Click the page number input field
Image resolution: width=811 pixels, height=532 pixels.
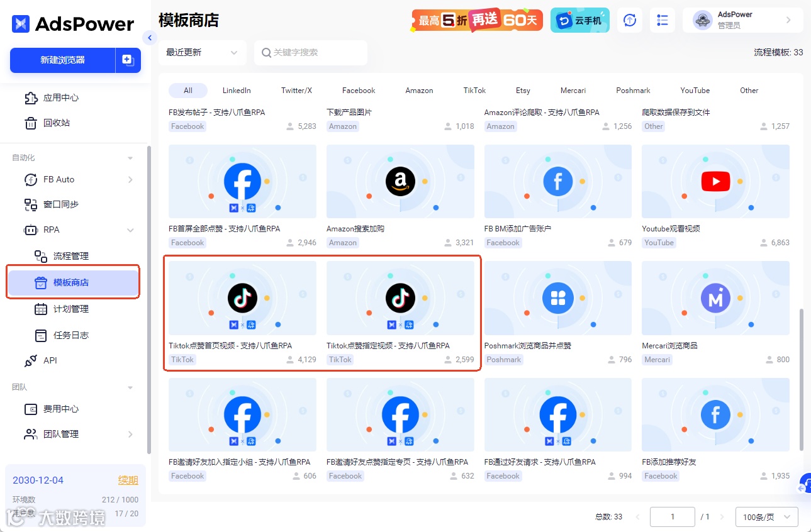673,517
